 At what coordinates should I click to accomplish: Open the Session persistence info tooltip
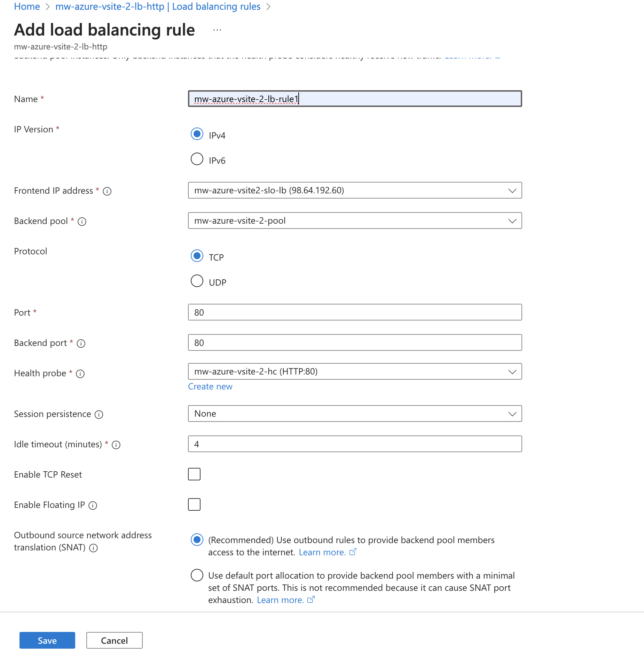99,415
